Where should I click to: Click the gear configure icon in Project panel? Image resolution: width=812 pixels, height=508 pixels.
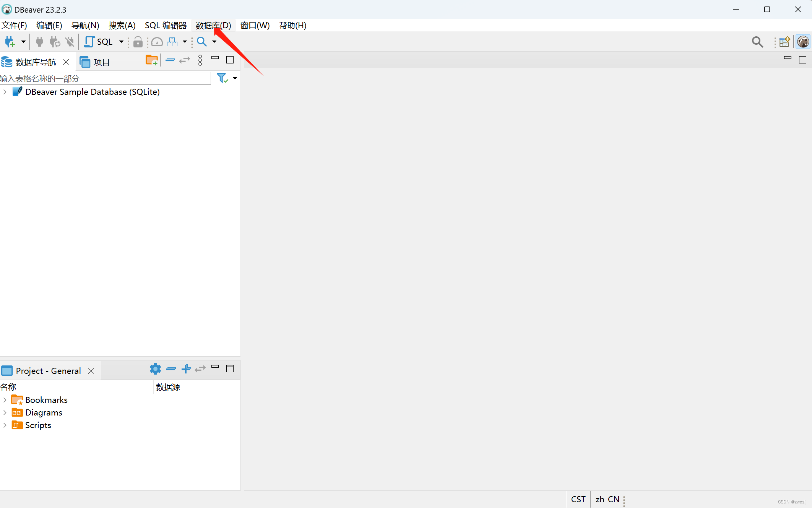click(x=155, y=369)
